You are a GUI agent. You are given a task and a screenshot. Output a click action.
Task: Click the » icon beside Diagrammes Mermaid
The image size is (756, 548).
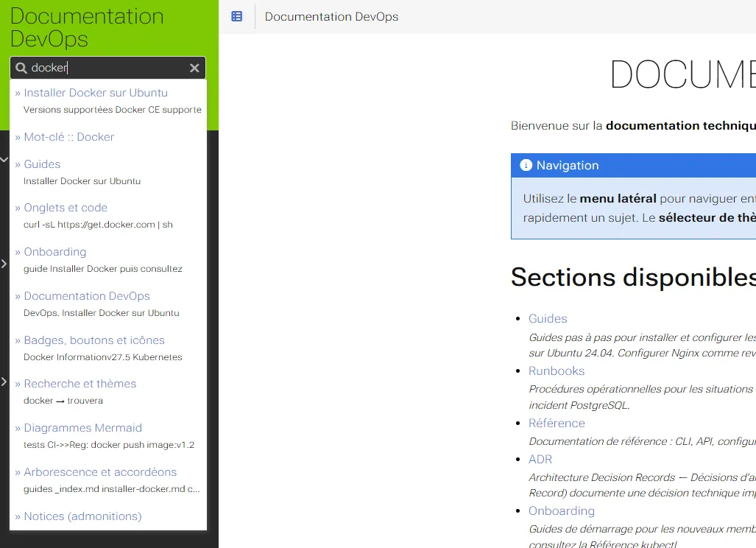pyautogui.click(x=17, y=427)
